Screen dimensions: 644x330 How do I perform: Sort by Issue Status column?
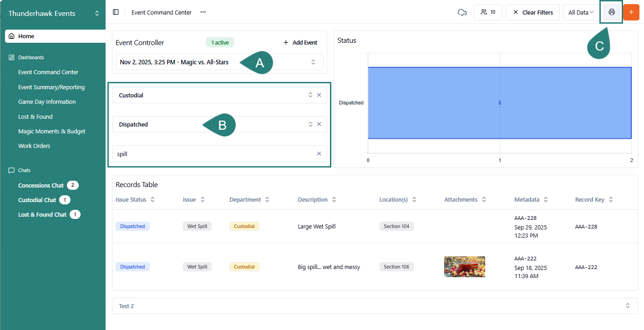(x=152, y=200)
